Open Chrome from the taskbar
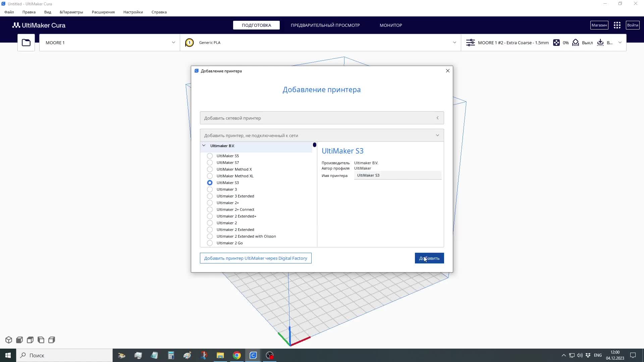 [x=237, y=355]
